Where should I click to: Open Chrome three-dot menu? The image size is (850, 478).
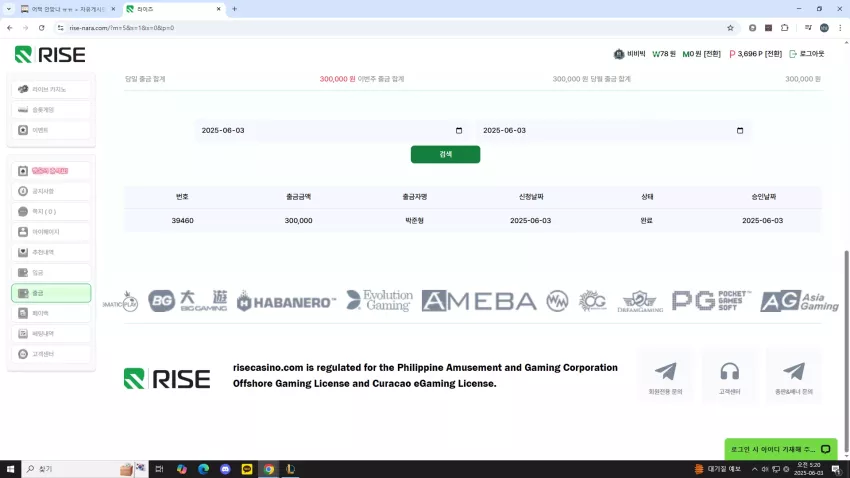click(x=840, y=28)
